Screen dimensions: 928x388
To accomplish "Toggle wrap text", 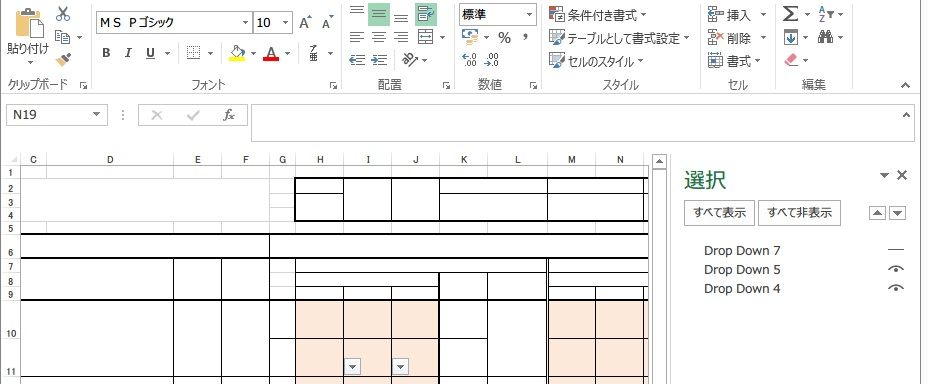I will click(x=426, y=14).
